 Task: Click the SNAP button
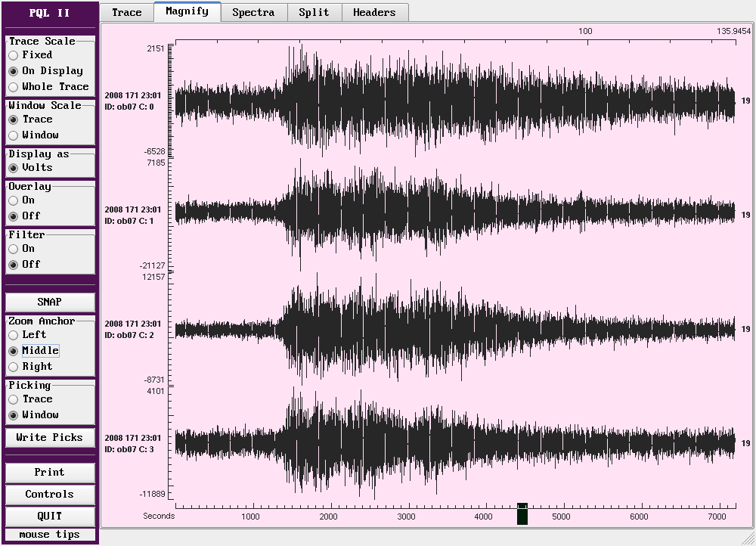[49, 302]
